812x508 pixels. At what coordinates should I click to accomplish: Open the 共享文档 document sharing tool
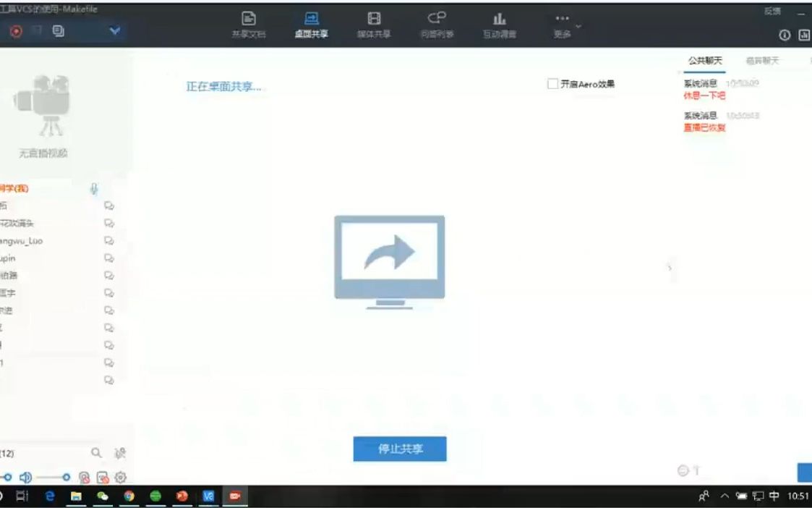pos(249,22)
